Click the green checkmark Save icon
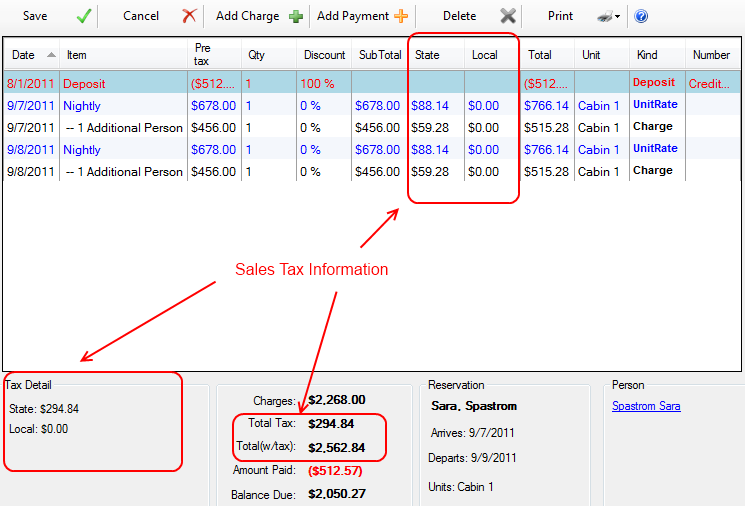Screen dimensions: 745x506 tap(84, 16)
